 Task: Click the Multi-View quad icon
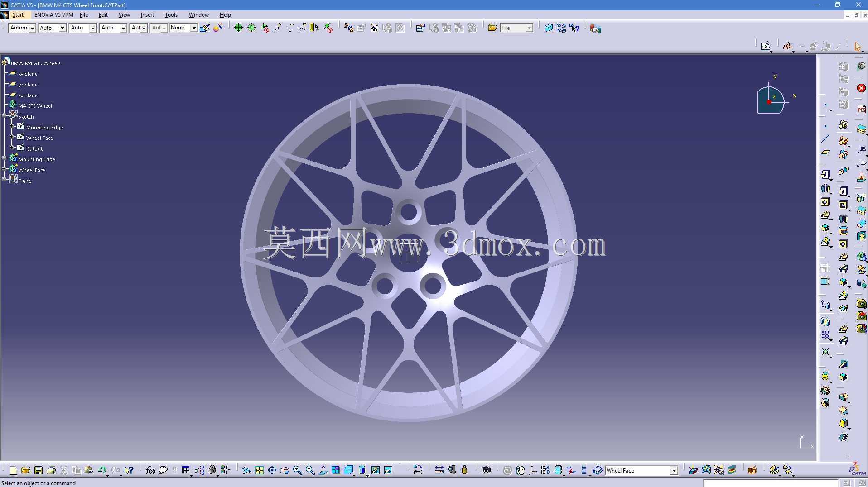pyautogui.click(x=335, y=470)
